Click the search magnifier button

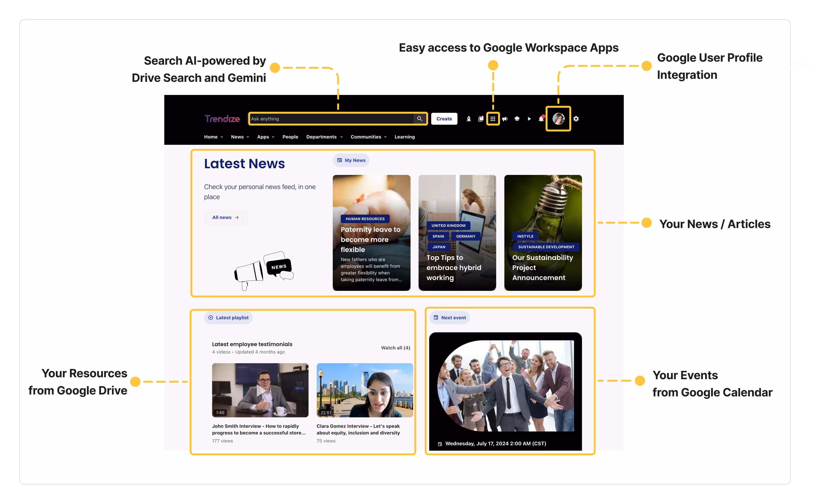pyautogui.click(x=419, y=119)
